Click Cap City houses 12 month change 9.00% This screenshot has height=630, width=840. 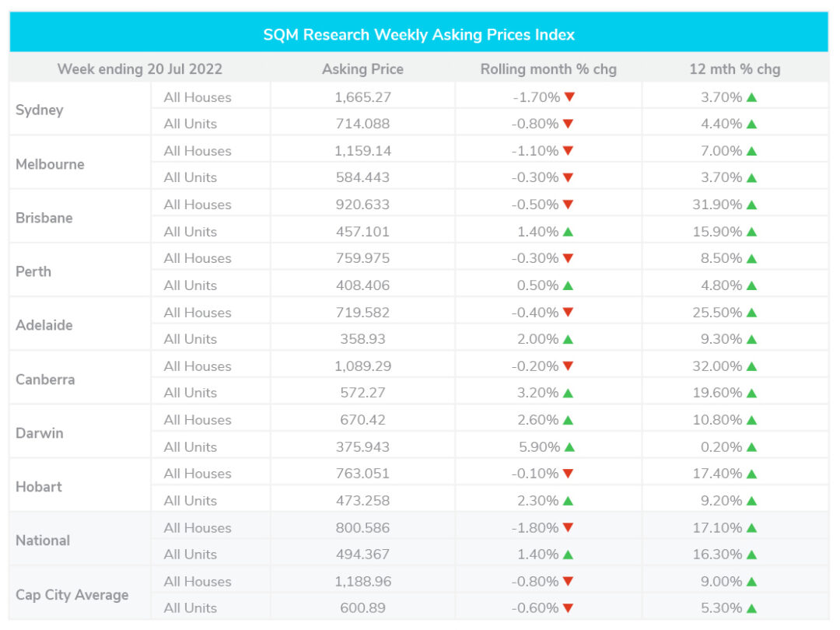point(722,582)
